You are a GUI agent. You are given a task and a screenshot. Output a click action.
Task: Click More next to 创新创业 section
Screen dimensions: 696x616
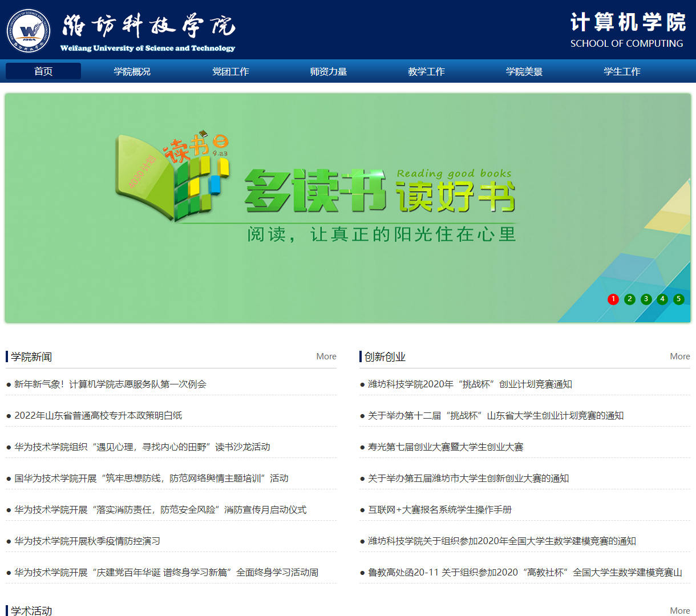[680, 356]
